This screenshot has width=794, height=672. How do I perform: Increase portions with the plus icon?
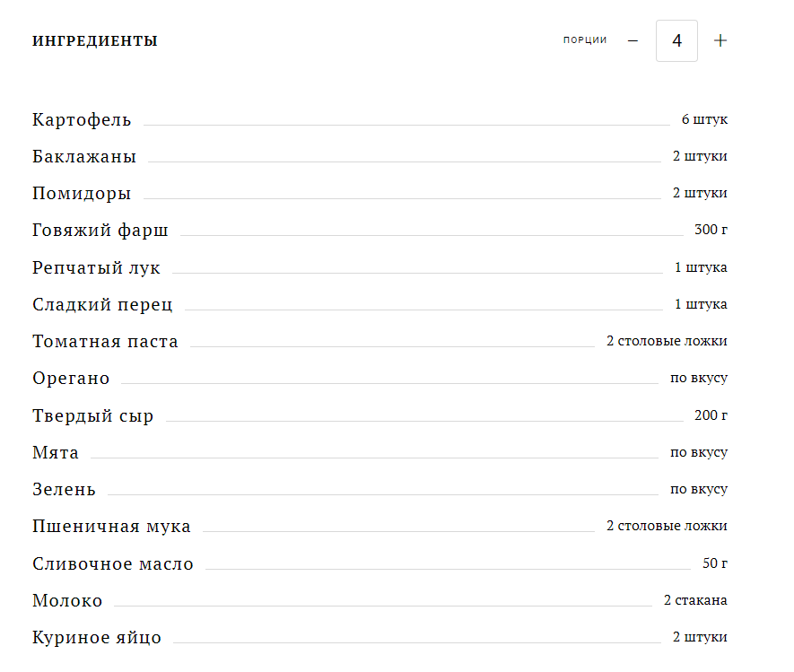(x=720, y=40)
